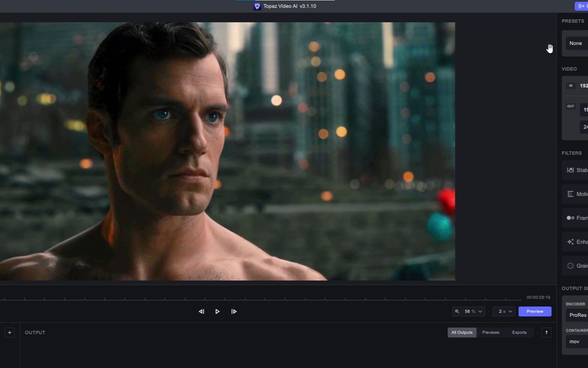Click the timeline scrubber track
Image resolution: width=588 pixels, height=368 pixels.
click(x=260, y=298)
